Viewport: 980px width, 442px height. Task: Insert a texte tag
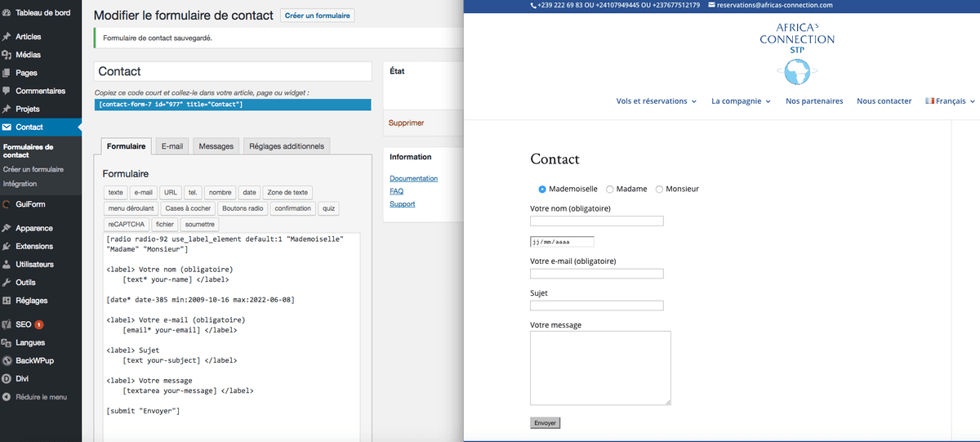(116, 193)
